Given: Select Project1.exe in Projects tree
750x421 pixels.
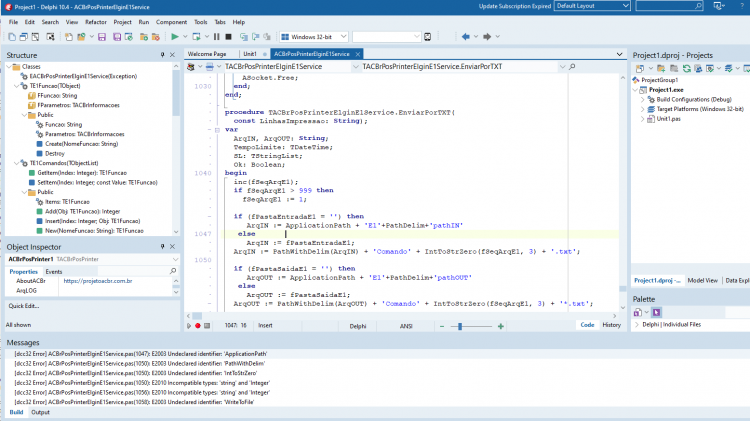Looking at the screenshot, I should pos(666,90).
